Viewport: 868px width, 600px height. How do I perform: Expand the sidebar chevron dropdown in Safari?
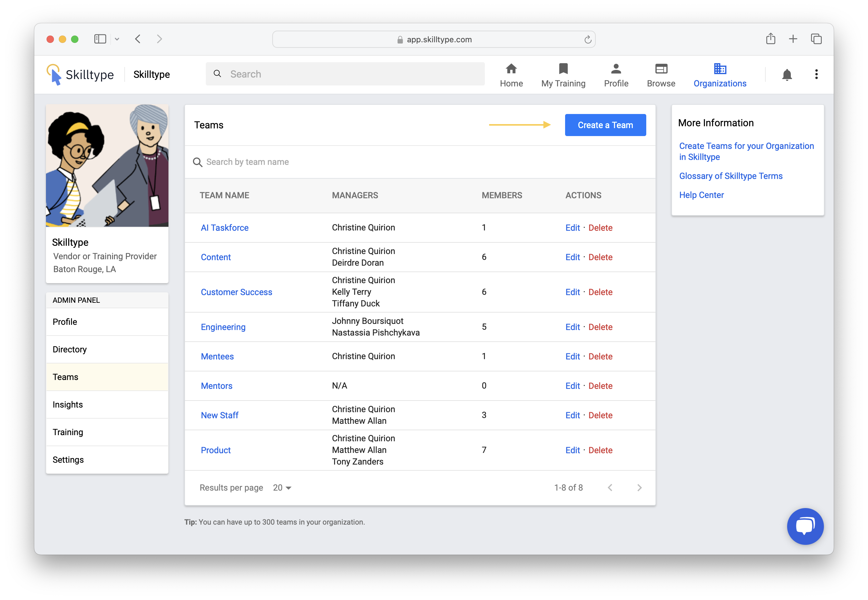click(117, 39)
